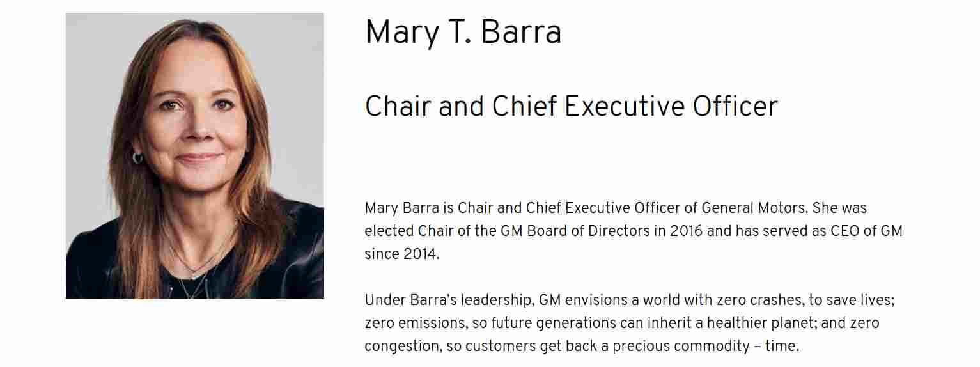Image resolution: width=980 pixels, height=367 pixels.
Task: Click the final word "time" in the paragraph
Action: (781, 346)
